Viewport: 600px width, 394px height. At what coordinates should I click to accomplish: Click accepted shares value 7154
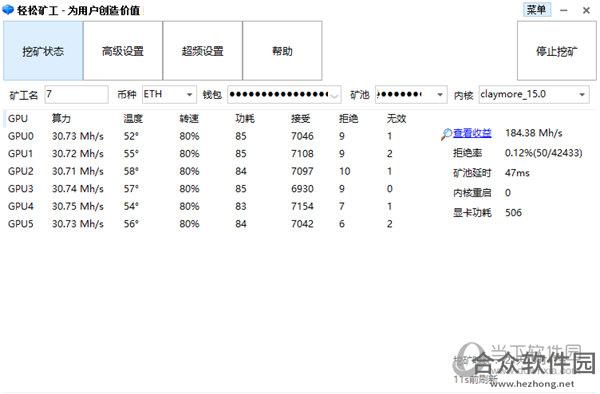click(302, 207)
